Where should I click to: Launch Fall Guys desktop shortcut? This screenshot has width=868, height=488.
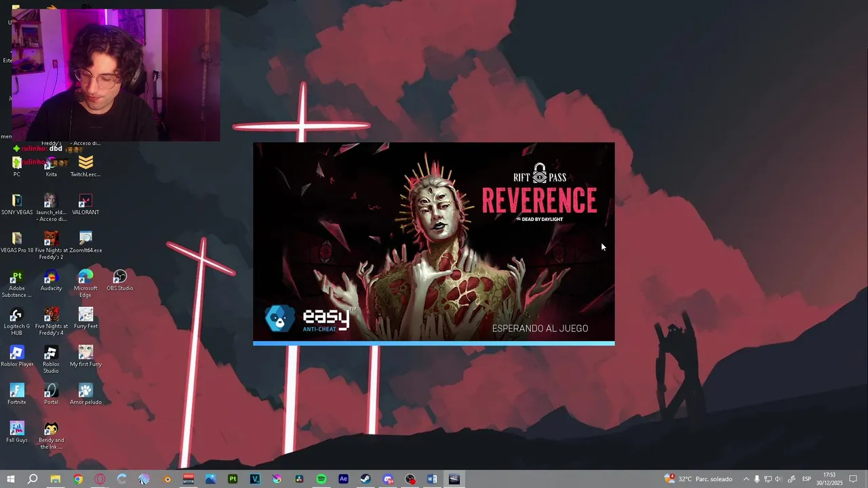(17, 432)
